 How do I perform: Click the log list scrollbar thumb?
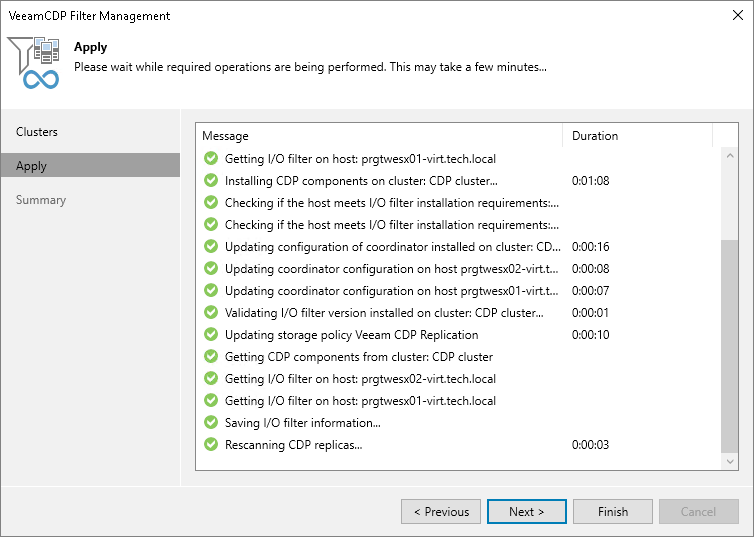[x=730, y=346]
